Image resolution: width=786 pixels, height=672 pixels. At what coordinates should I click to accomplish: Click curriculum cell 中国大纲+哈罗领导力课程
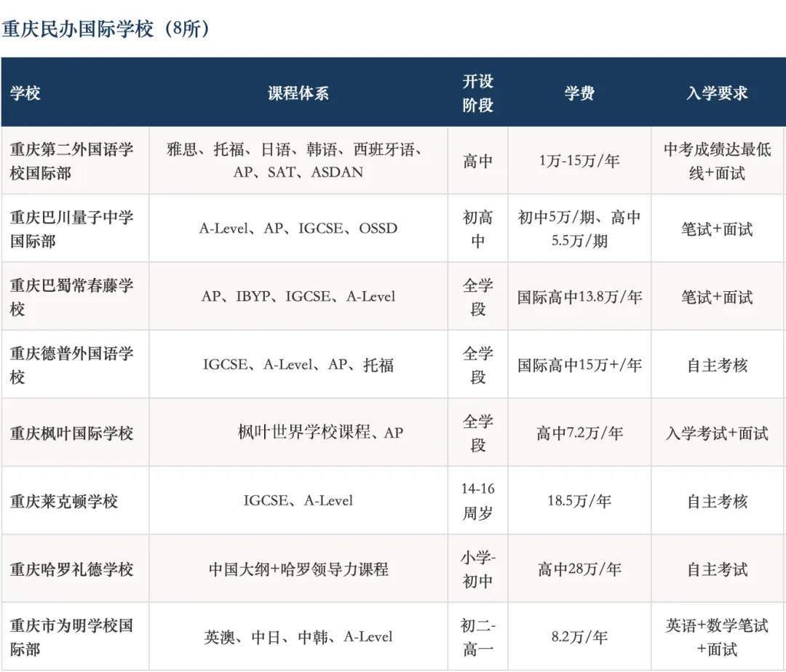298,569
